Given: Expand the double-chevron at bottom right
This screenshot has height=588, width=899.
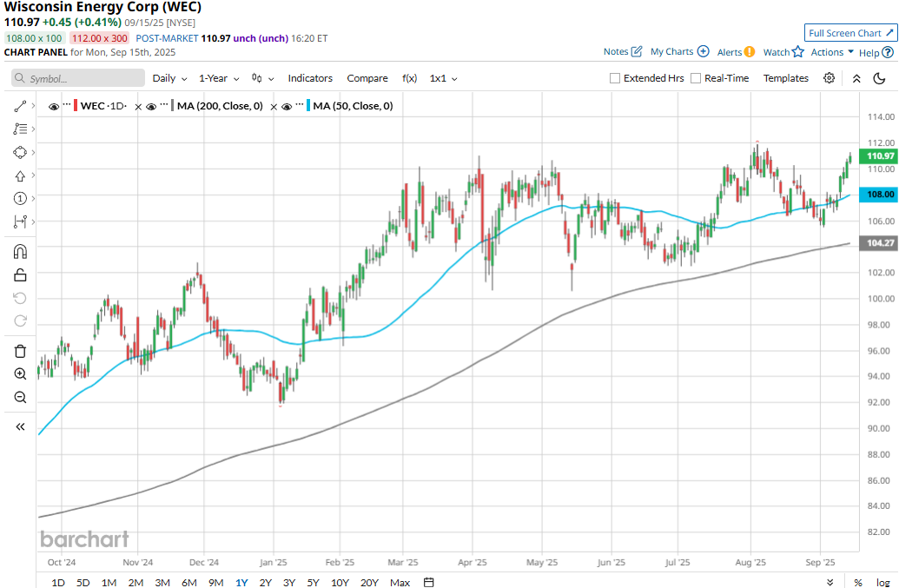Looking at the screenshot, I should (830, 582).
